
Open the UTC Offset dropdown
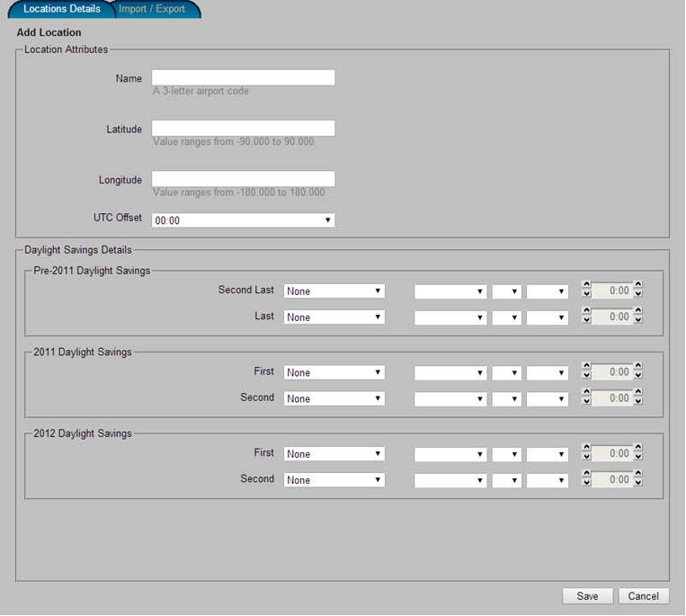click(x=244, y=220)
